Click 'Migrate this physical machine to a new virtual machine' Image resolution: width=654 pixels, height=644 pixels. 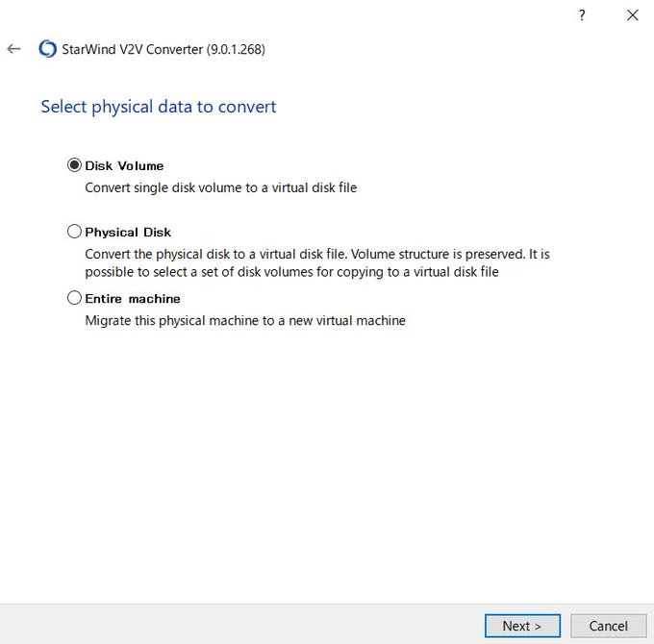tap(245, 320)
